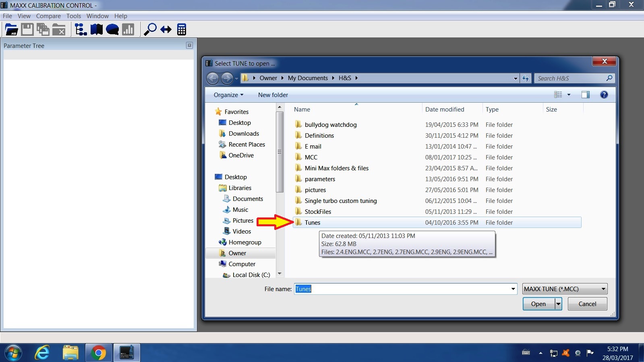Open the calculator toolbar icon
Screen dimensions: 644x362
tap(182, 29)
